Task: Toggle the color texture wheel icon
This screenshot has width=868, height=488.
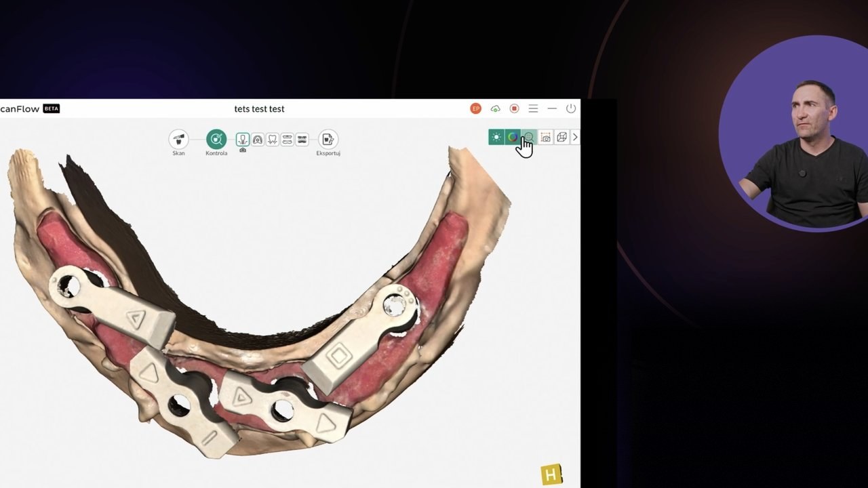Action: 513,137
